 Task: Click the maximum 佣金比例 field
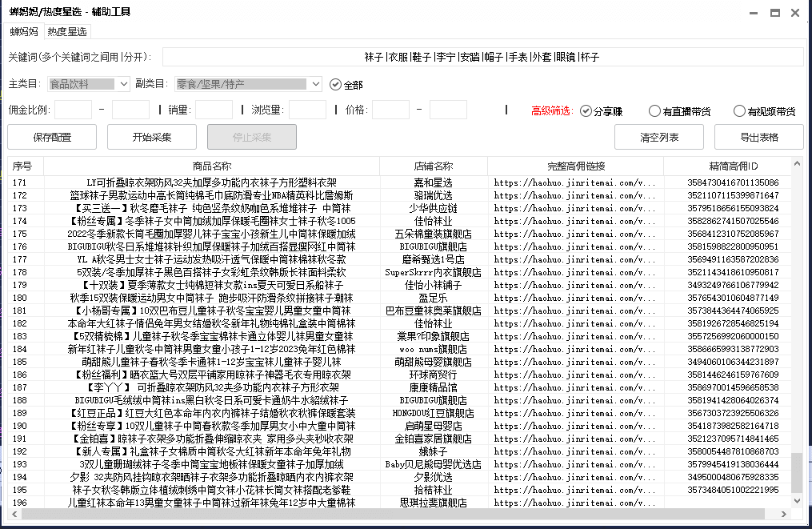click(x=130, y=110)
